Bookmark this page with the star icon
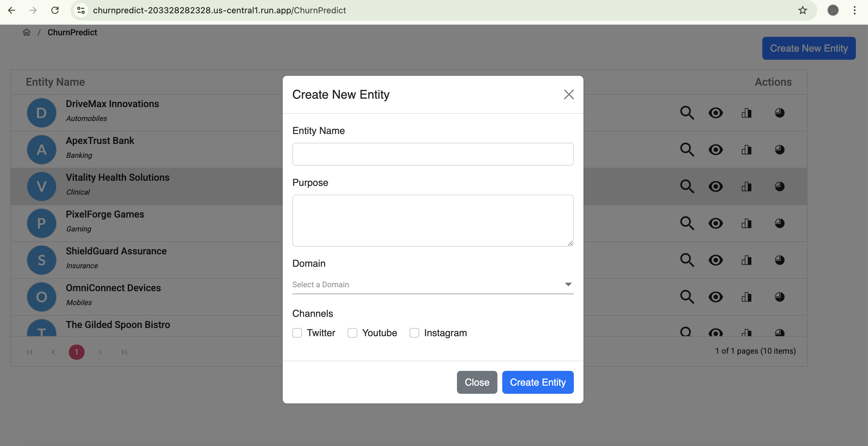The image size is (868, 446). click(x=802, y=11)
